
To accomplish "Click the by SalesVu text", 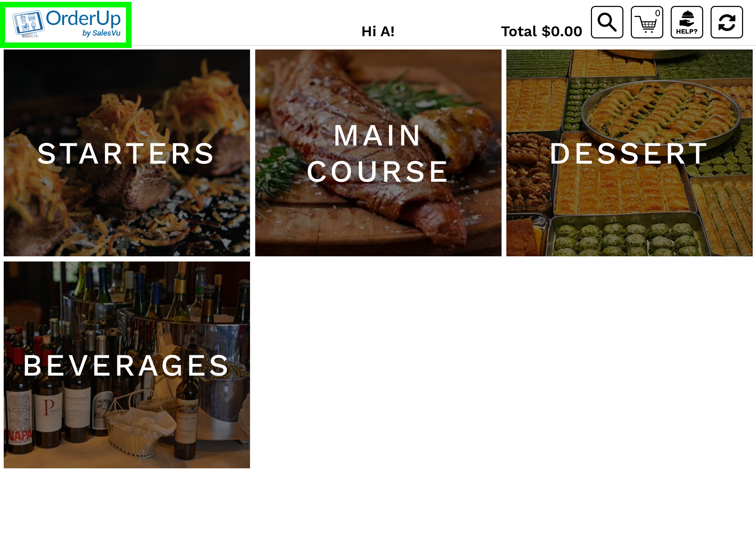I will [x=102, y=33].
